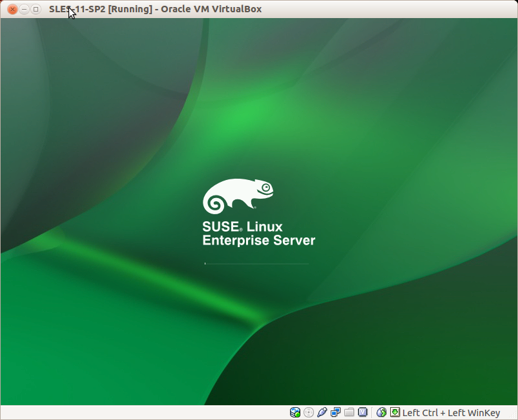Viewport: 518px width, 420px height.
Task: Maximize the VirtualBox VM window
Action: pos(36,9)
